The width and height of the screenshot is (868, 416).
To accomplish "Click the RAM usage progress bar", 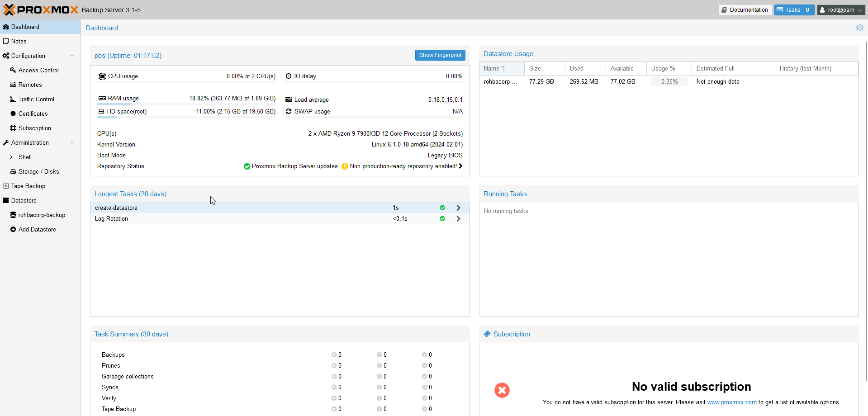I will [186, 104].
